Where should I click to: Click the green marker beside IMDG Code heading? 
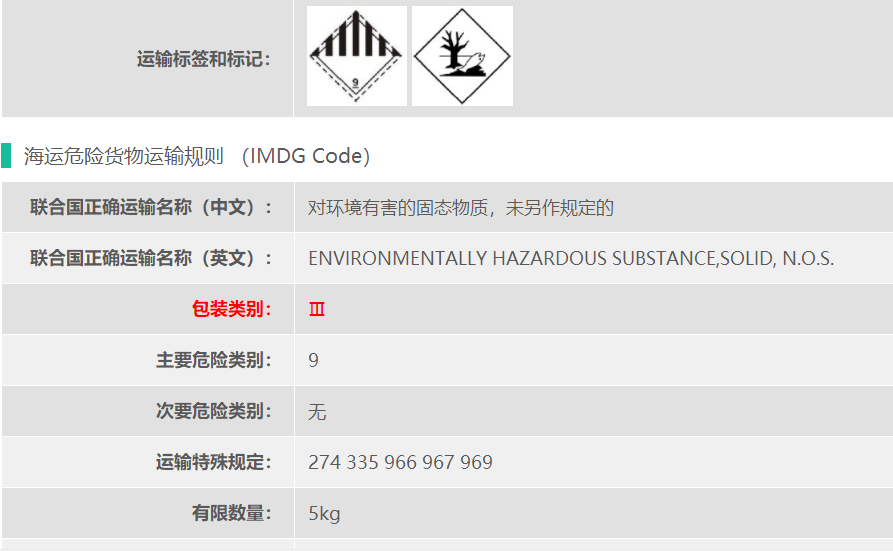tap(7, 156)
